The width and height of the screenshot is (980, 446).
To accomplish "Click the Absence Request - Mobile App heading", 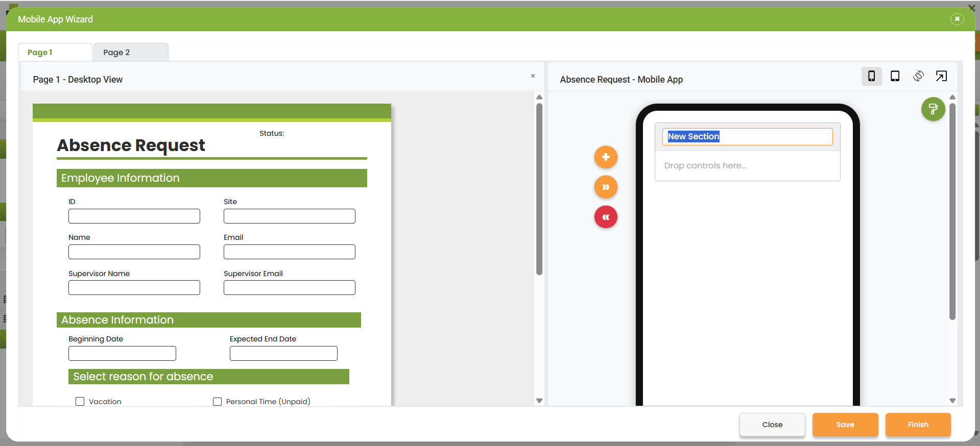I will (622, 80).
